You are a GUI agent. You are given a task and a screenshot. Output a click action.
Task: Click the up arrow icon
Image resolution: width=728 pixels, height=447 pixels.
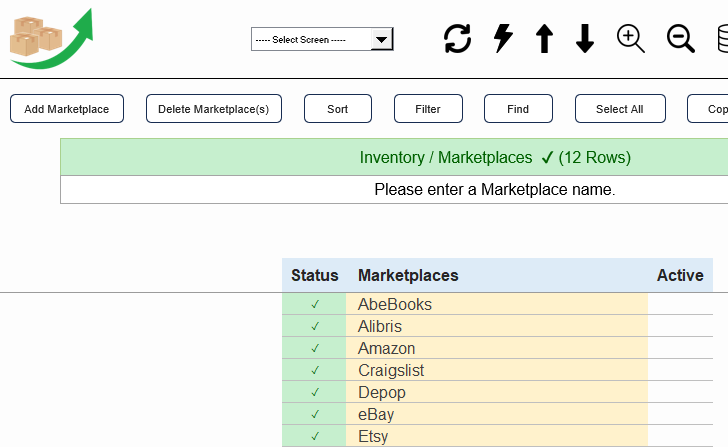point(544,39)
